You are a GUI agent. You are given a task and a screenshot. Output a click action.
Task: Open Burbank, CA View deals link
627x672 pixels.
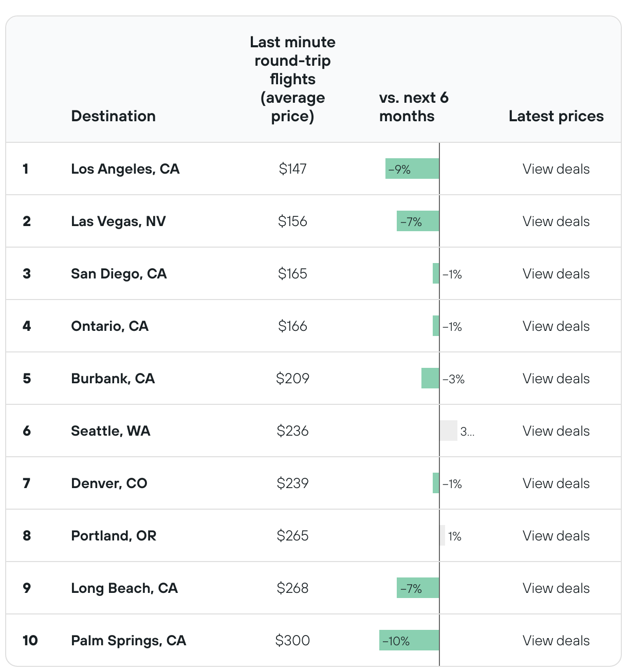tap(556, 379)
